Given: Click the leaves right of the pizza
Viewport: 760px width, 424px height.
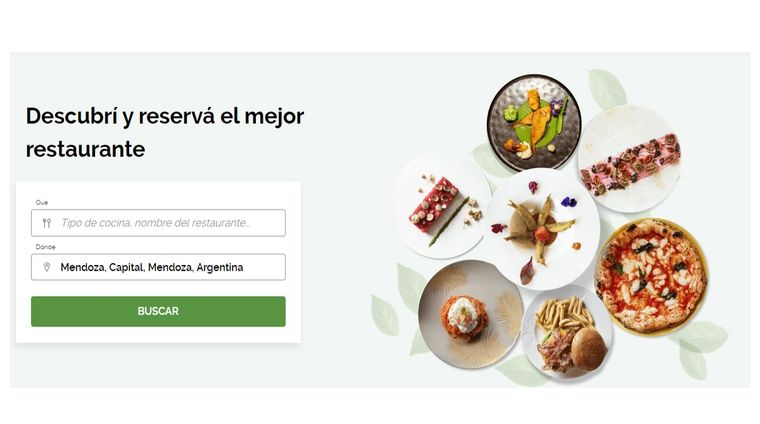Looking at the screenshot, I should pyautogui.click(x=700, y=348).
